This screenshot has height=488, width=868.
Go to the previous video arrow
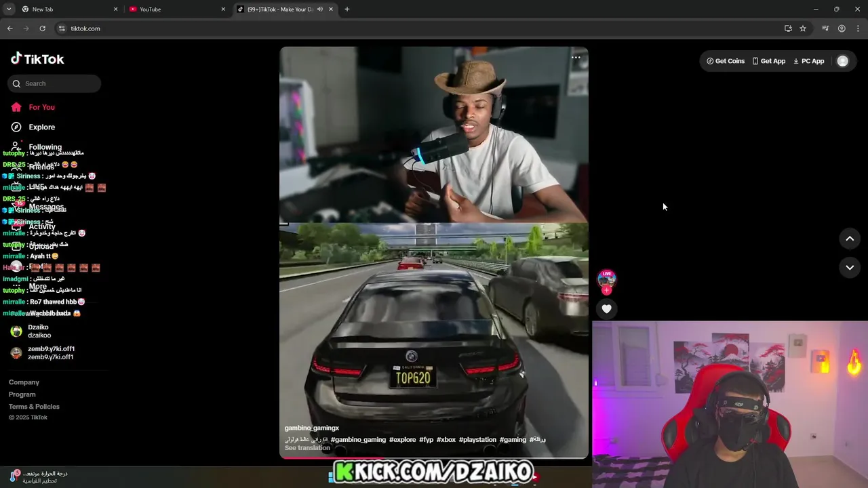[x=850, y=239]
